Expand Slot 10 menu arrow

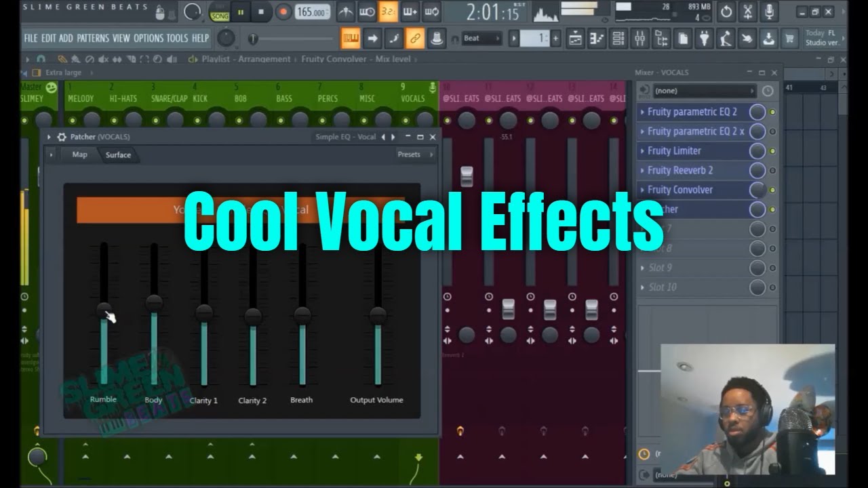click(642, 288)
